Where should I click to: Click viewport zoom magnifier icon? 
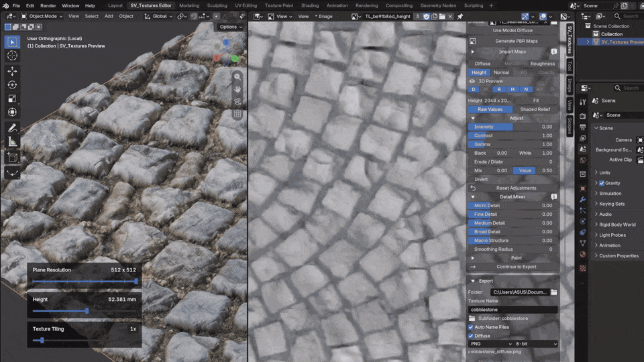[x=237, y=77]
